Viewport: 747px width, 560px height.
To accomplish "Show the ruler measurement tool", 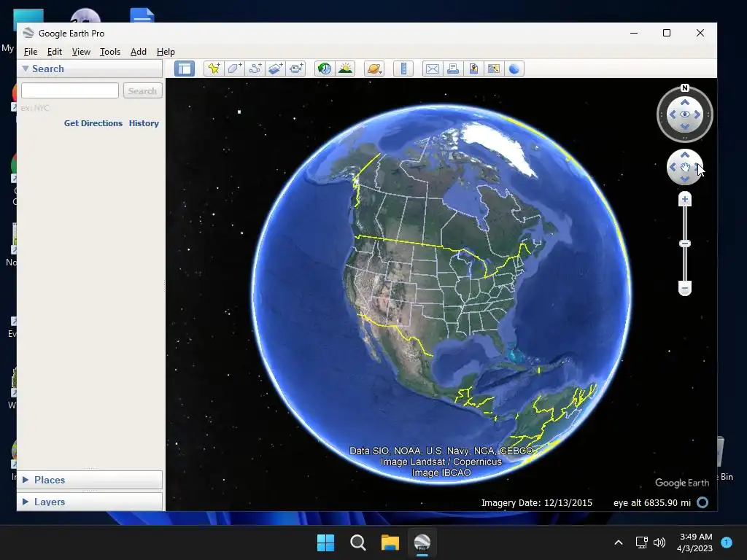I will 403,69.
